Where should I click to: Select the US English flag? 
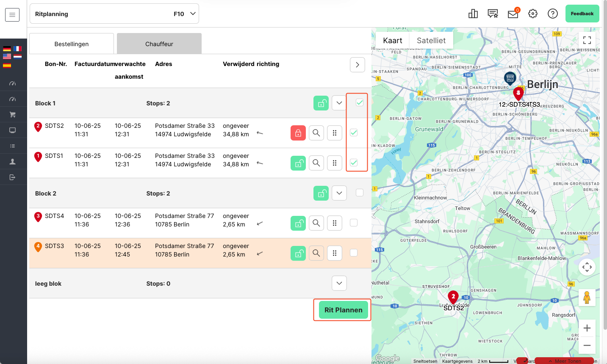[7, 56]
